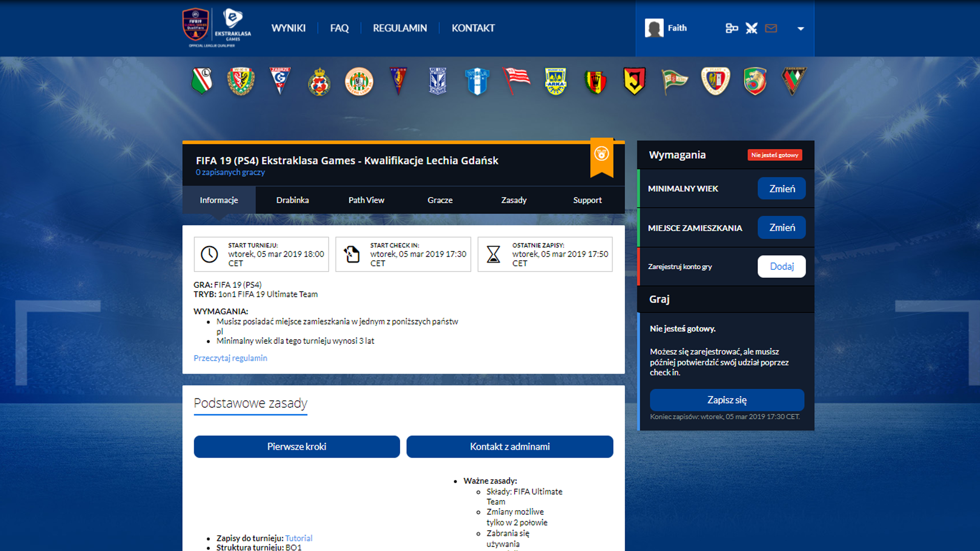Screen dimensions: 980x551
Task: Click the clock icon beside Start Turnieju
Action: coord(209,254)
